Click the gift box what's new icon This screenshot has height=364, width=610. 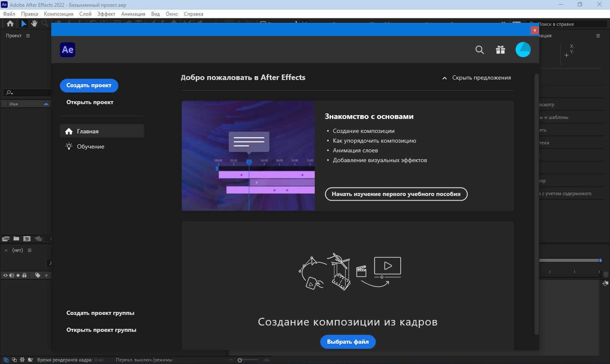500,50
